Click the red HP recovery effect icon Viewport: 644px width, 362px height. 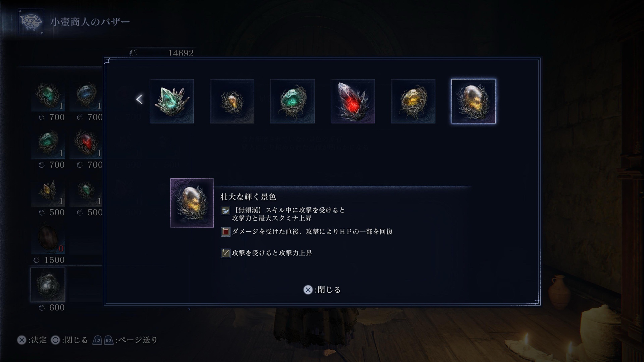coord(225,232)
